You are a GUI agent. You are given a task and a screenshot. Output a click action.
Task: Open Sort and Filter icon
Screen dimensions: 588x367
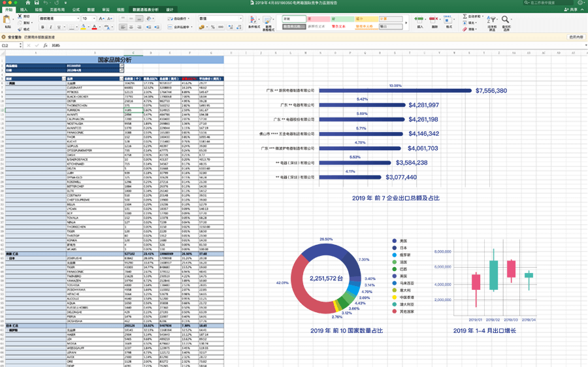pyautogui.click(x=492, y=21)
